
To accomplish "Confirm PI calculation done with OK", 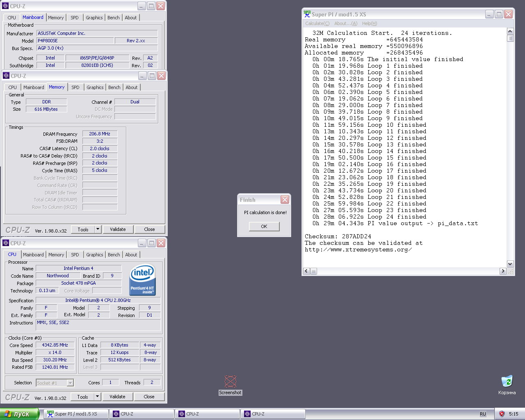I will pyautogui.click(x=264, y=226).
